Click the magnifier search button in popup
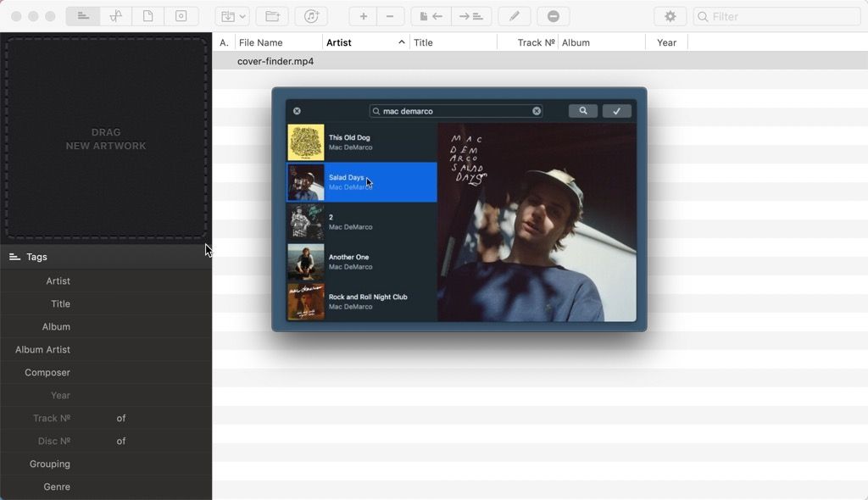Screen dimensions: 868x500 pyautogui.click(x=583, y=111)
